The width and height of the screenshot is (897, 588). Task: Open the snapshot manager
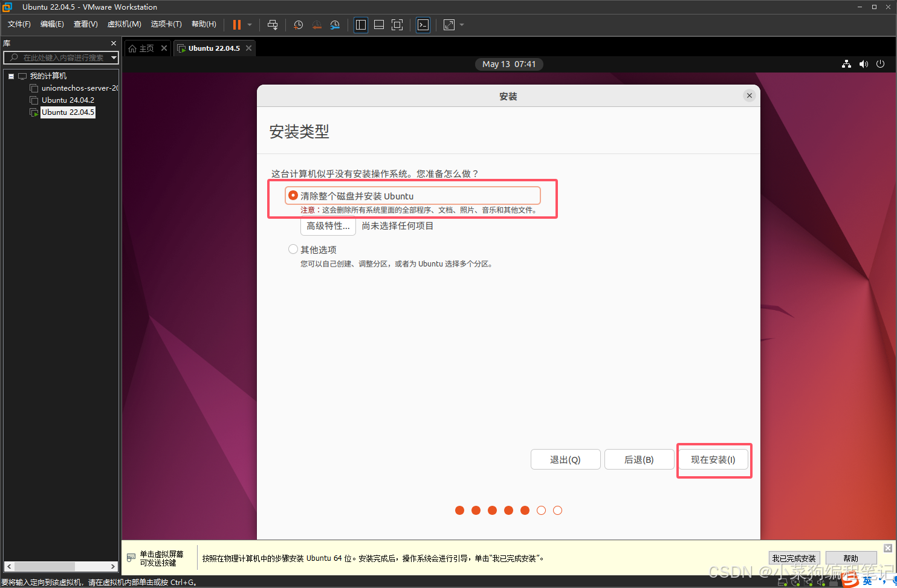(x=335, y=25)
